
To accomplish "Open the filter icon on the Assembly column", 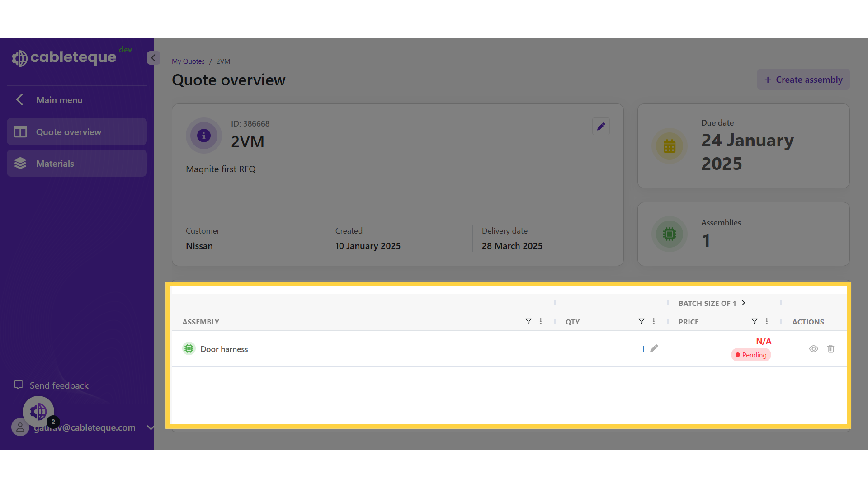I will [x=528, y=321].
